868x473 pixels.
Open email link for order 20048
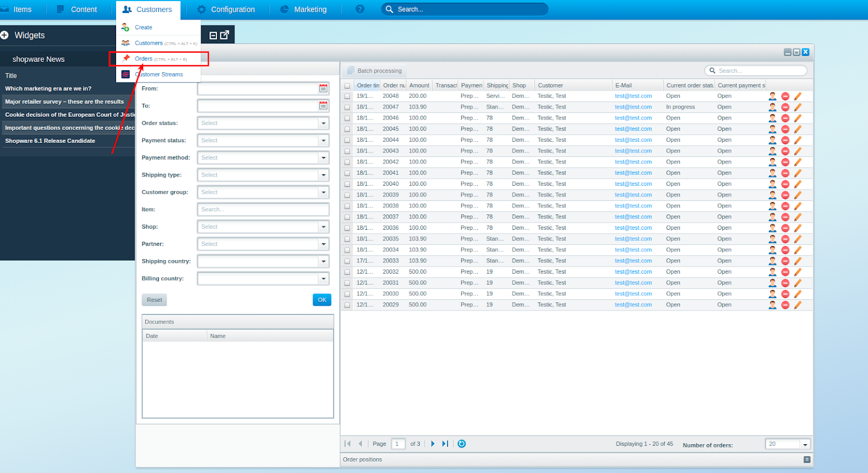click(x=633, y=96)
